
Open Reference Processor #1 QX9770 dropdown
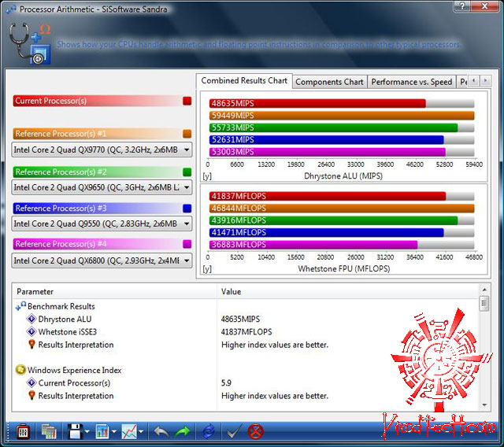click(102, 150)
